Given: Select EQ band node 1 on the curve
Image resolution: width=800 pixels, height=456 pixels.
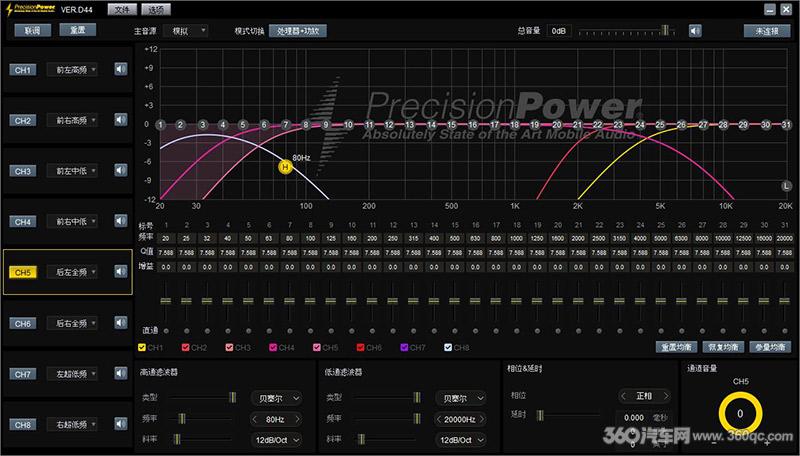Looking at the screenshot, I should click(160, 125).
